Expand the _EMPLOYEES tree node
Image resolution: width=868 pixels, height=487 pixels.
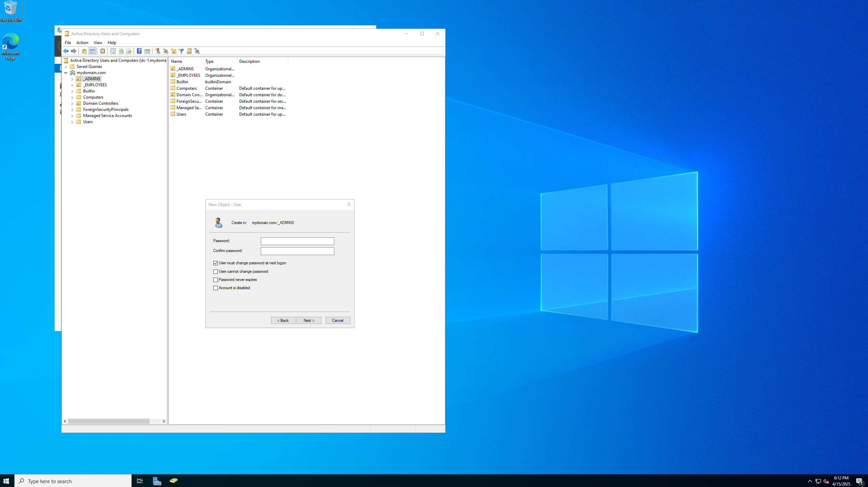click(72, 85)
